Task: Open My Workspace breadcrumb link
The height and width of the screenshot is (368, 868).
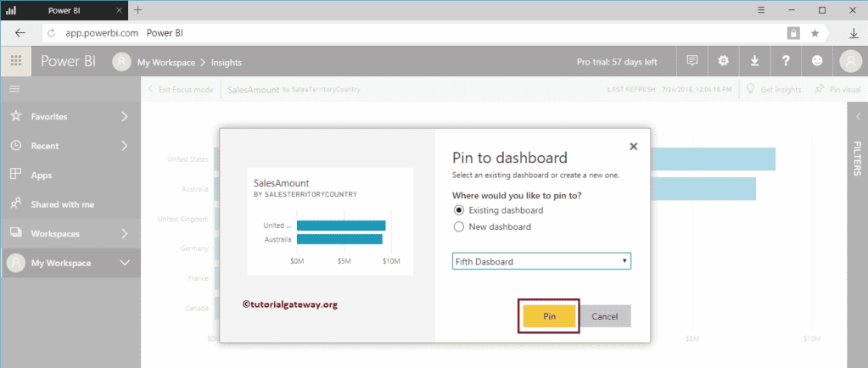Action: pyautogui.click(x=166, y=63)
